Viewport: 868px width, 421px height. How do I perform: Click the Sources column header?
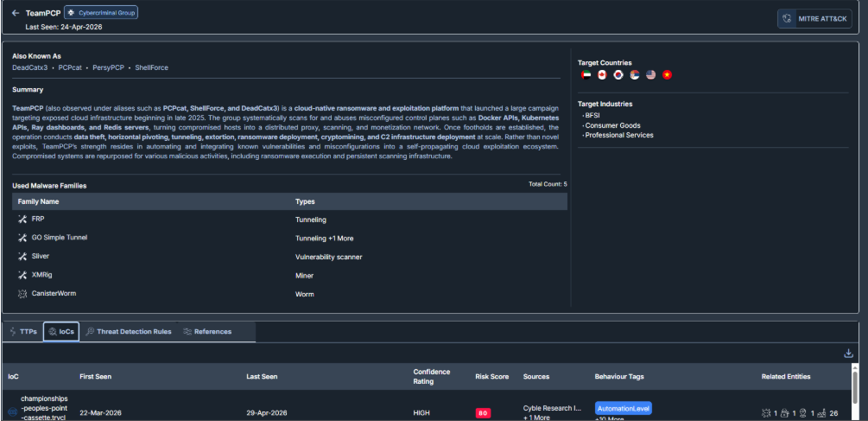536,377
